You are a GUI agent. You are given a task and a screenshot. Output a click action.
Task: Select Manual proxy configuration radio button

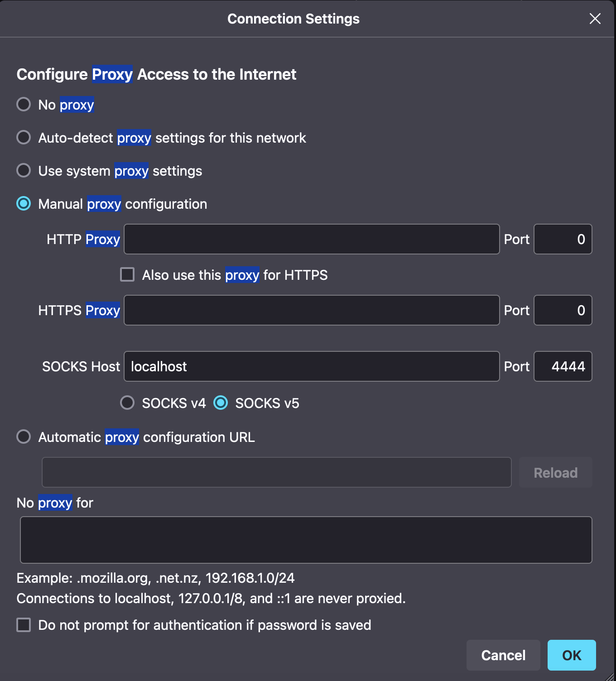[24, 204]
